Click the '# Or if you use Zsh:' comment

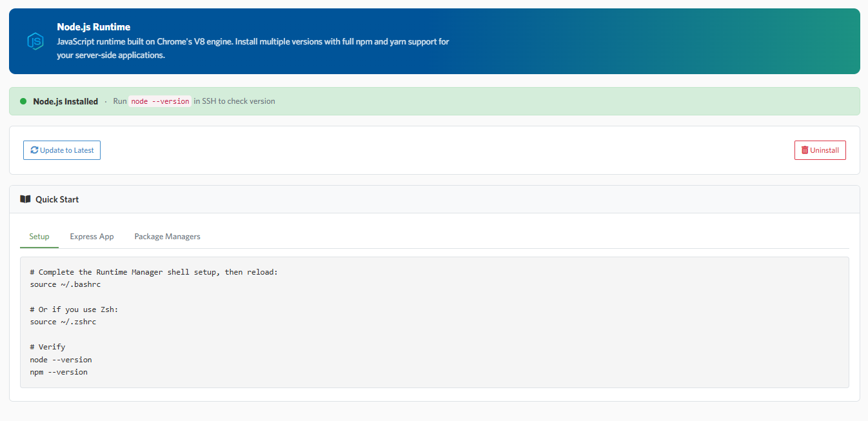point(74,309)
